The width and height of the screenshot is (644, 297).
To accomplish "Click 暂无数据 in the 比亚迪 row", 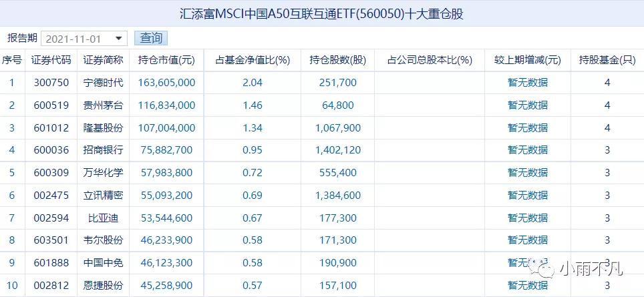I will tap(528, 218).
